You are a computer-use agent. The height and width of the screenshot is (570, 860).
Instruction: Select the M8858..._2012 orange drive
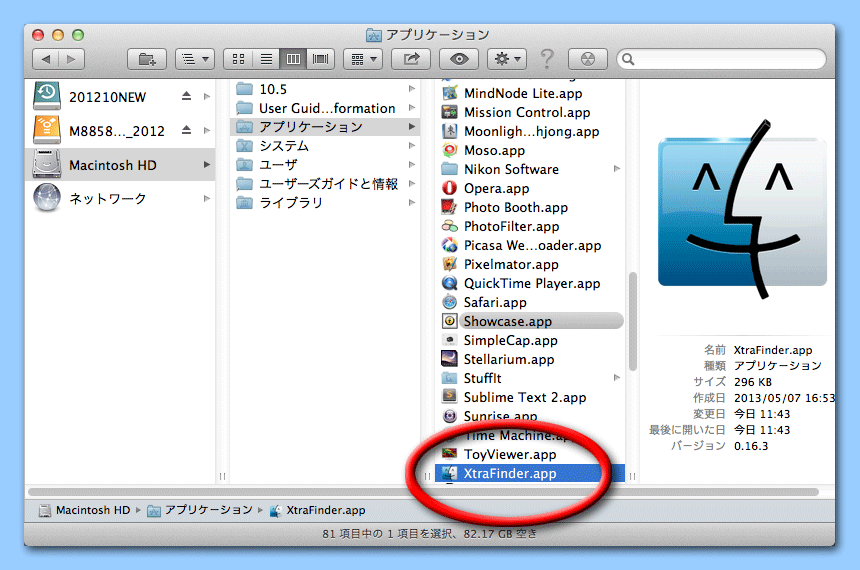[x=120, y=131]
